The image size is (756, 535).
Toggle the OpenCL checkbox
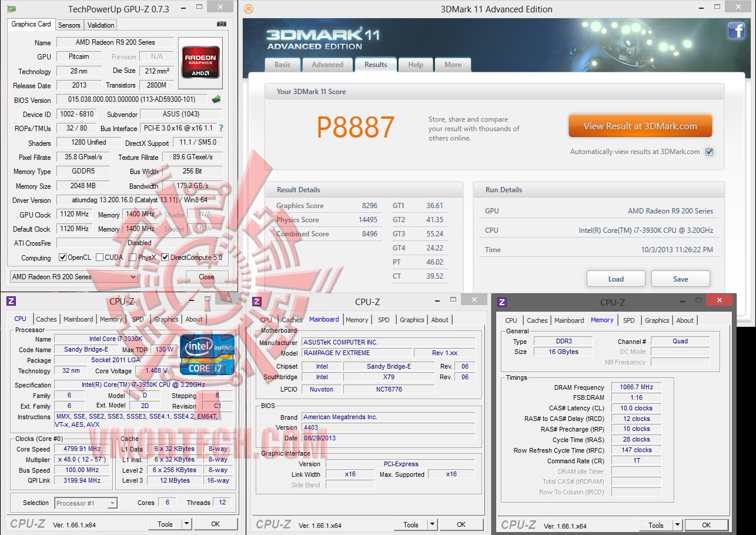[x=62, y=258]
